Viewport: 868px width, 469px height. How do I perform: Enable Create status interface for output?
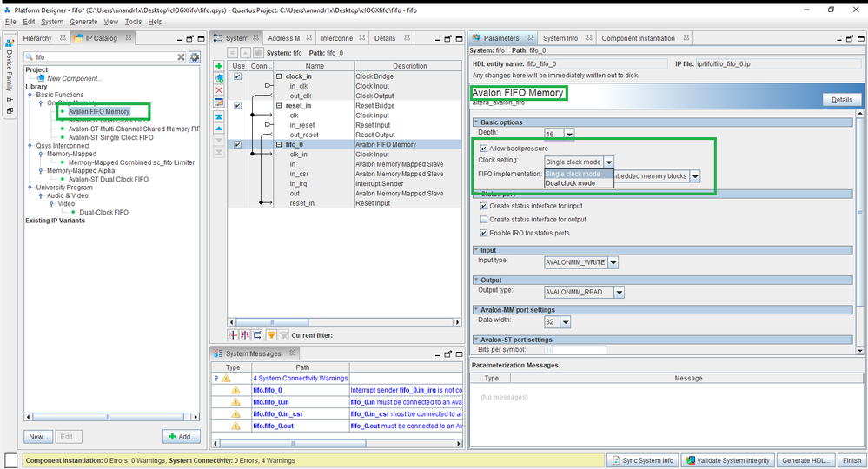coord(484,220)
